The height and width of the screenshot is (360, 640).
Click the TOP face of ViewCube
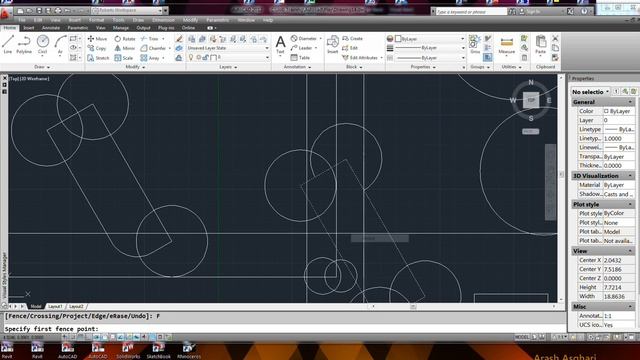pyautogui.click(x=531, y=100)
